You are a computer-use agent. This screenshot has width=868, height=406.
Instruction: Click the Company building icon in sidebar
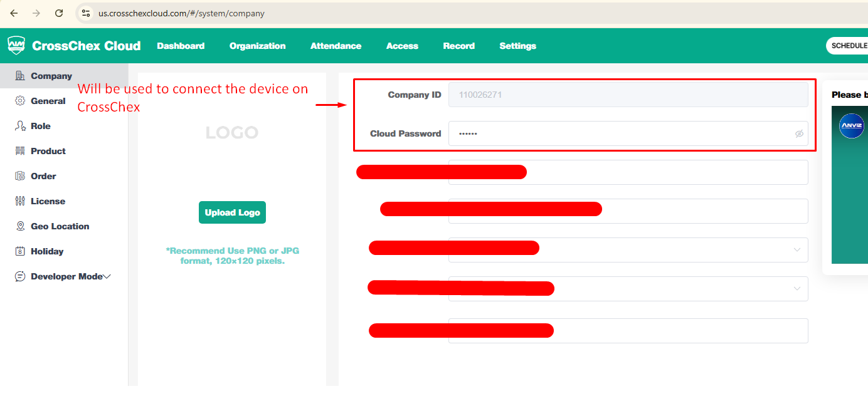click(20, 76)
